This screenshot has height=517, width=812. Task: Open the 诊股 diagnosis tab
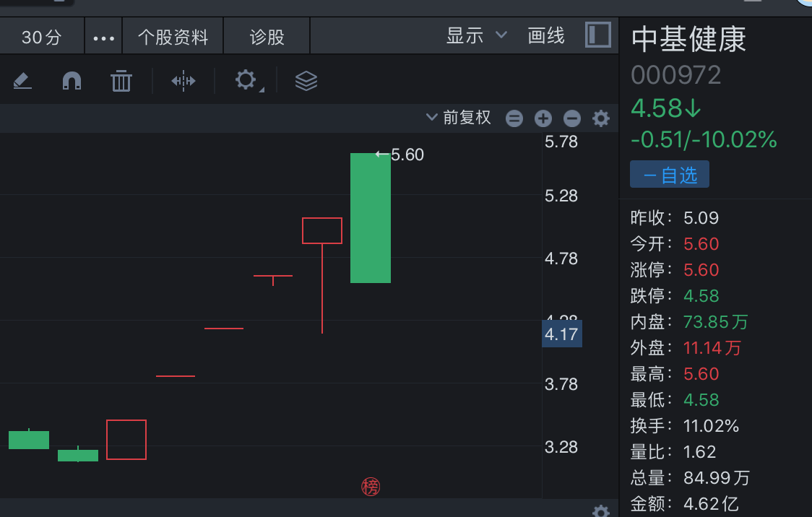[x=267, y=37]
